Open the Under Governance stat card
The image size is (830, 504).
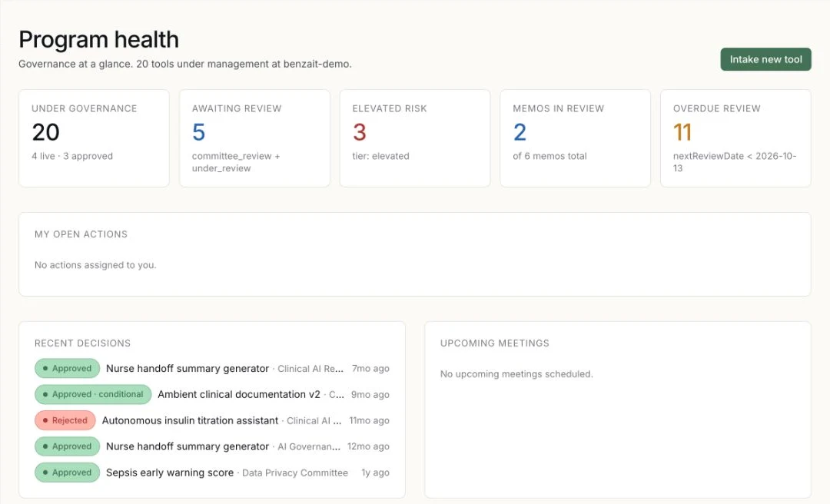click(95, 138)
